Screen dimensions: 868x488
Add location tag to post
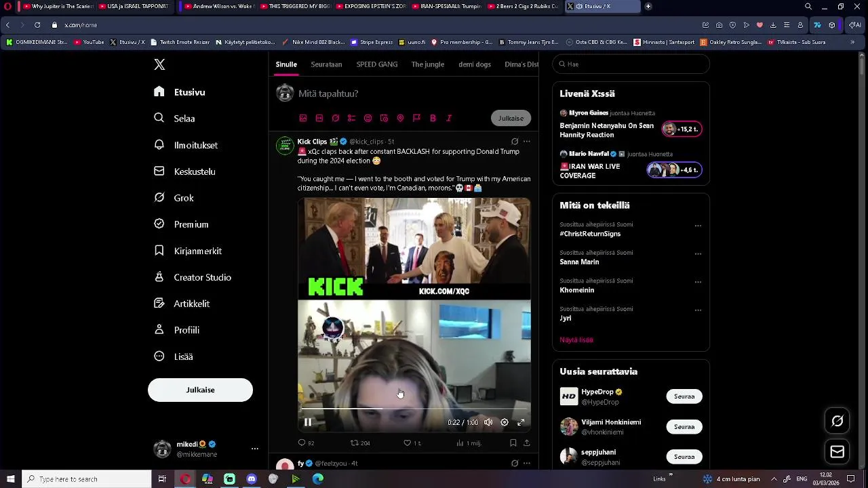pos(400,118)
